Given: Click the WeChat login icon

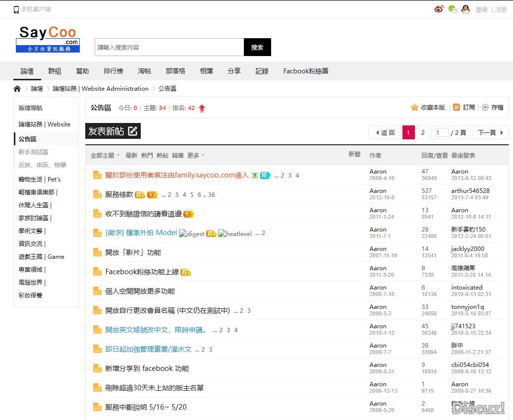Looking at the screenshot, I should 452,9.
